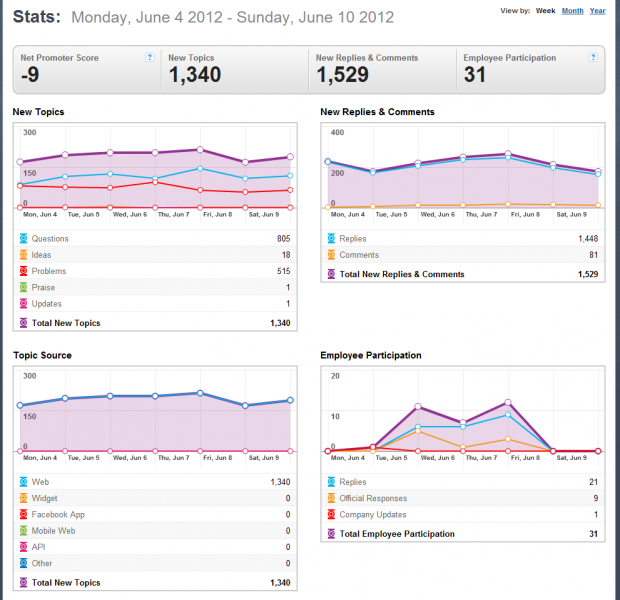Click the Official Responses row label
The image size is (620, 600).
[373, 498]
